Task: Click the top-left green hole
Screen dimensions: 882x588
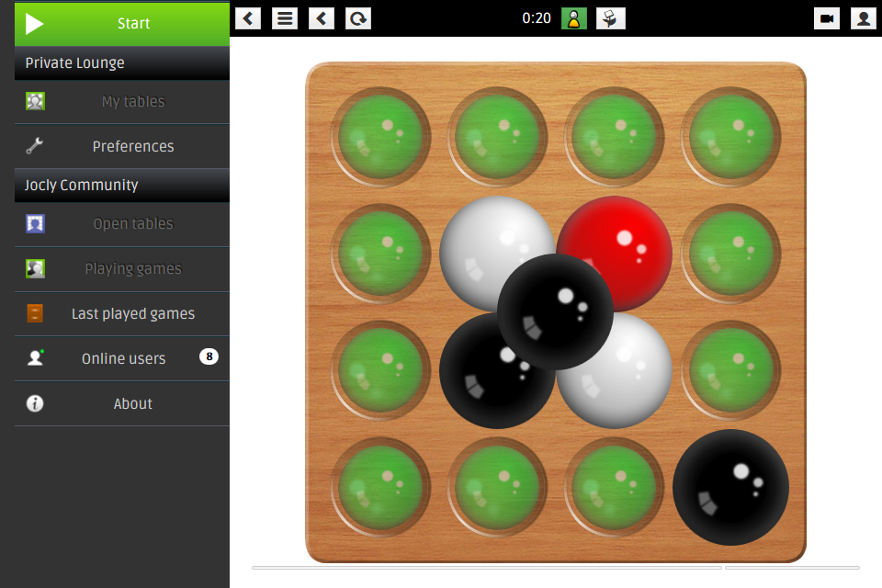Action: point(380,137)
